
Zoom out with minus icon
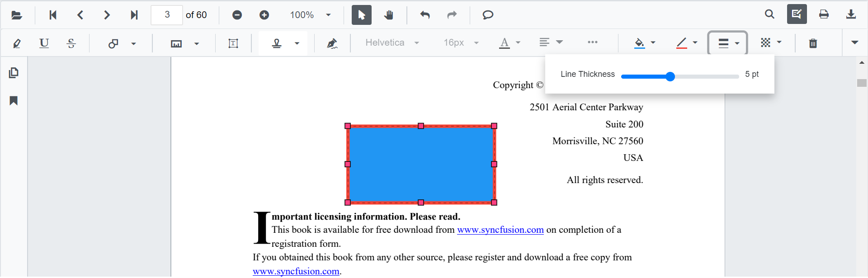[237, 15]
